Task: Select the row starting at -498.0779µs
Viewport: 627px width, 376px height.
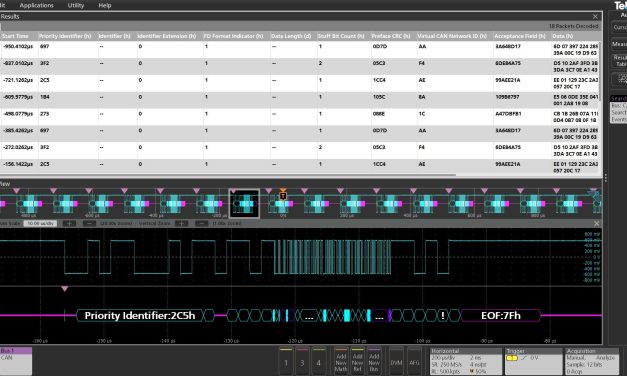Action: [x=299, y=117]
